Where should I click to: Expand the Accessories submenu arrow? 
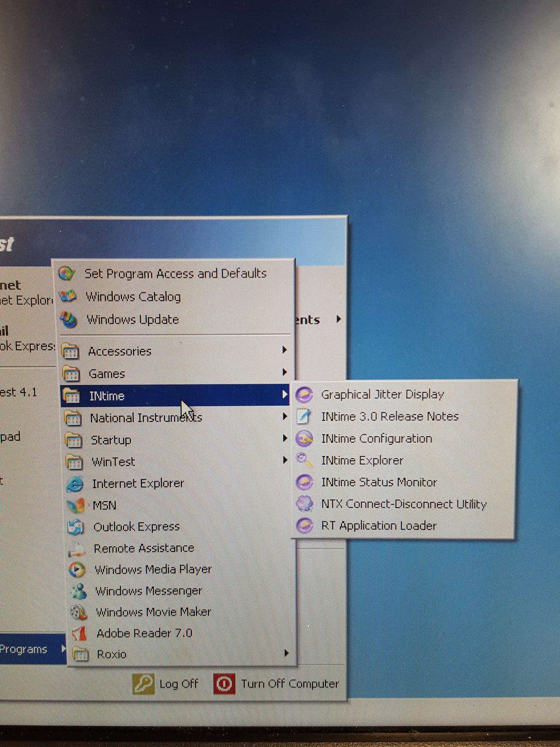pos(284,350)
